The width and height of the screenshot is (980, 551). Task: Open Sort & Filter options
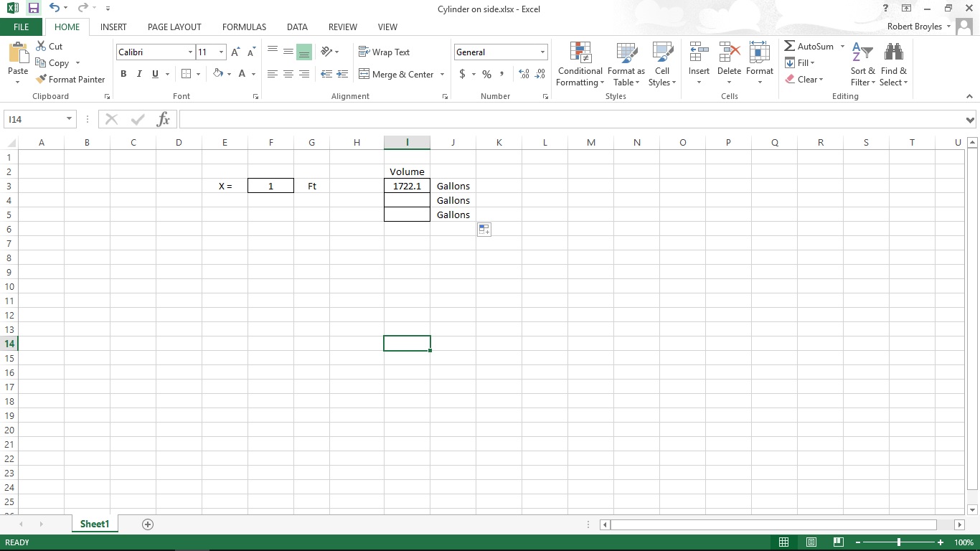tap(862, 64)
